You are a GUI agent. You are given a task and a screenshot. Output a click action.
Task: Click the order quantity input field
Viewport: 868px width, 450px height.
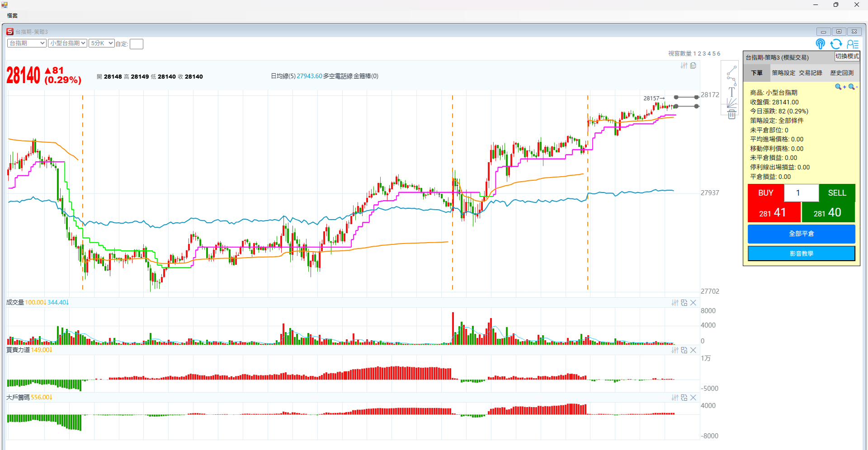pyautogui.click(x=801, y=193)
